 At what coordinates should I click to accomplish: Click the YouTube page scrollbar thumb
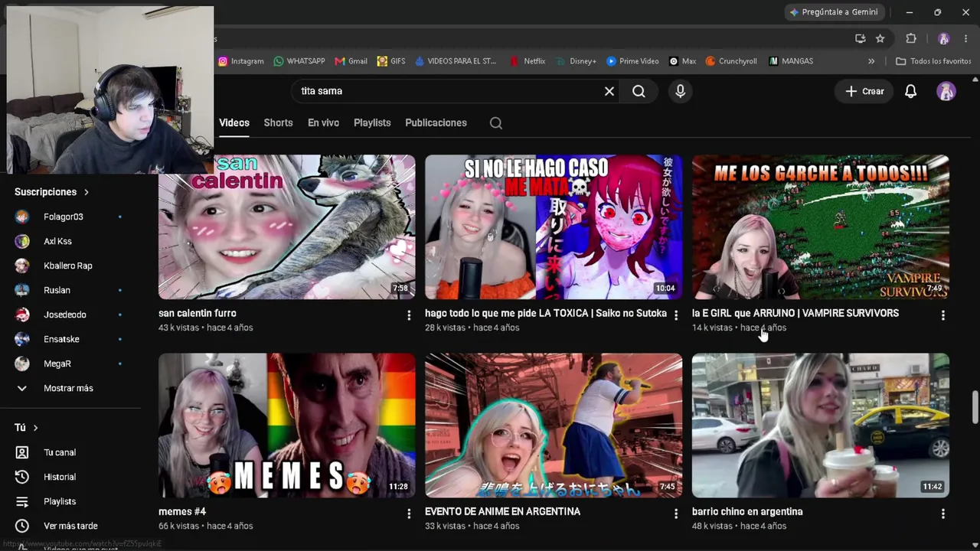tap(975, 406)
